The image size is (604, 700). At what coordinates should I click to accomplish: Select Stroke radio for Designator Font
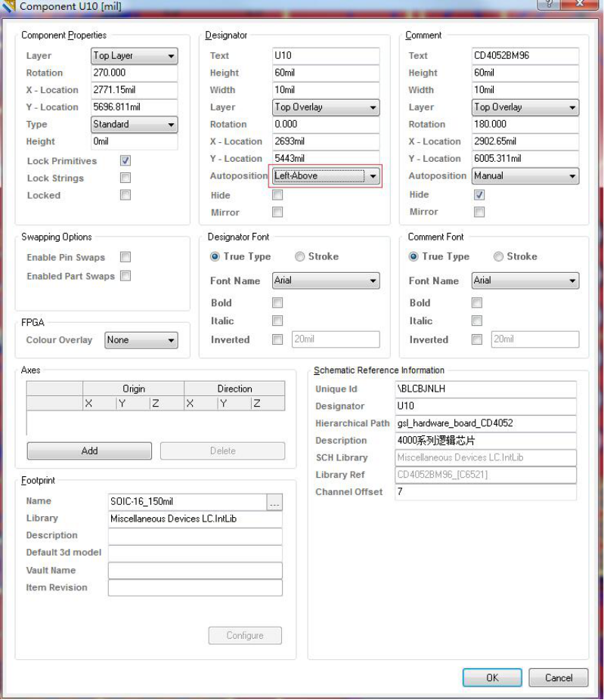tap(300, 256)
